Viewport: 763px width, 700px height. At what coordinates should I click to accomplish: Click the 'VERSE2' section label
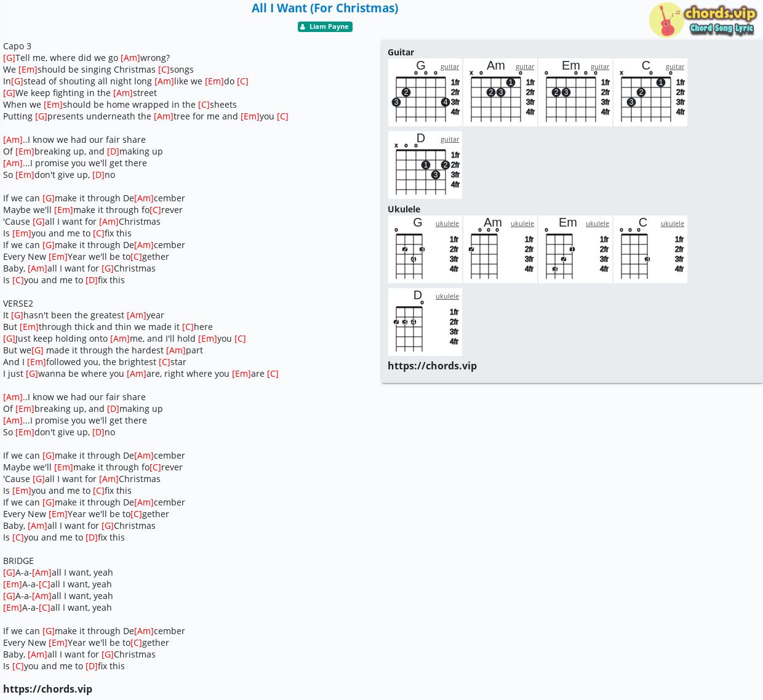(18, 304)
